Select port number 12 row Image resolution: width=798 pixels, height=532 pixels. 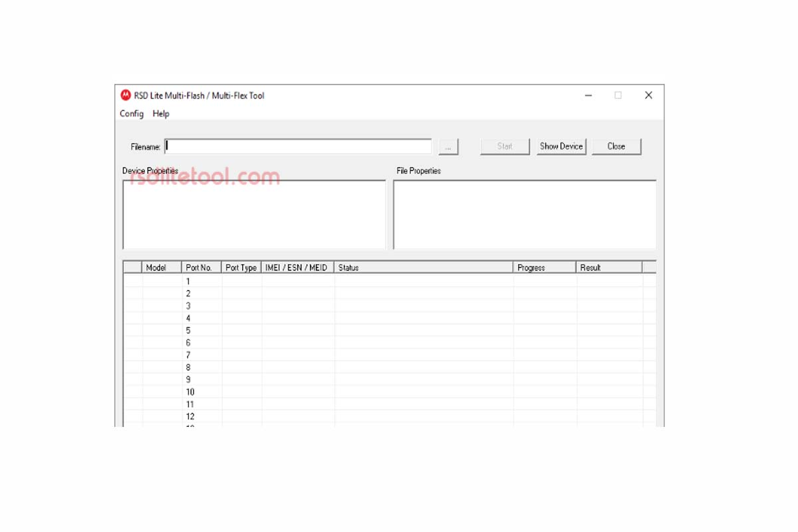click(x=390, y=416)
